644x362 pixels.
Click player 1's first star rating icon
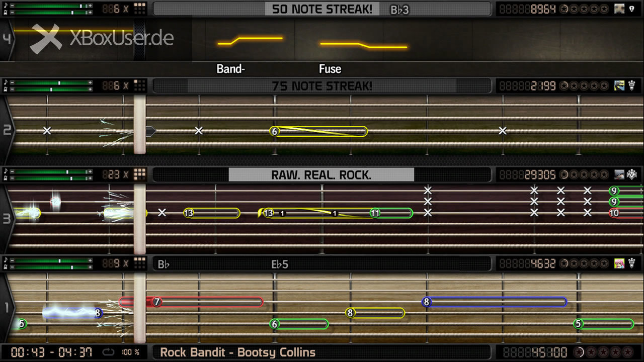563,263
